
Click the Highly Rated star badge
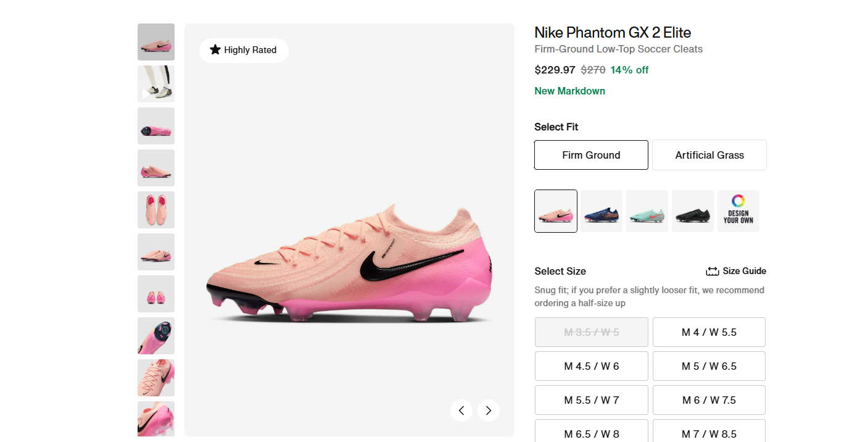coord(244,50)
